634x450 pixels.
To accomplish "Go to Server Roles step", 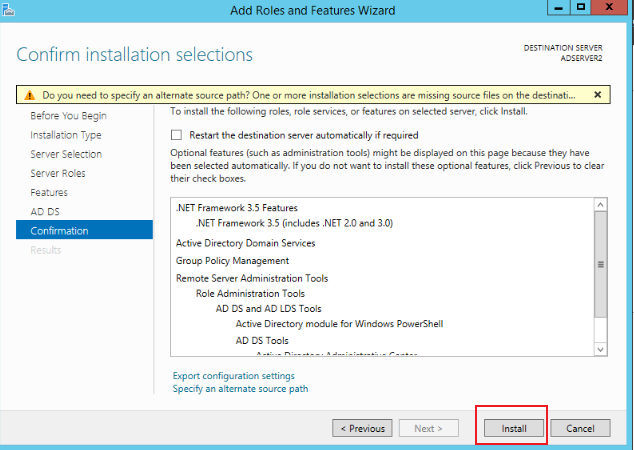I will point(58,173).
